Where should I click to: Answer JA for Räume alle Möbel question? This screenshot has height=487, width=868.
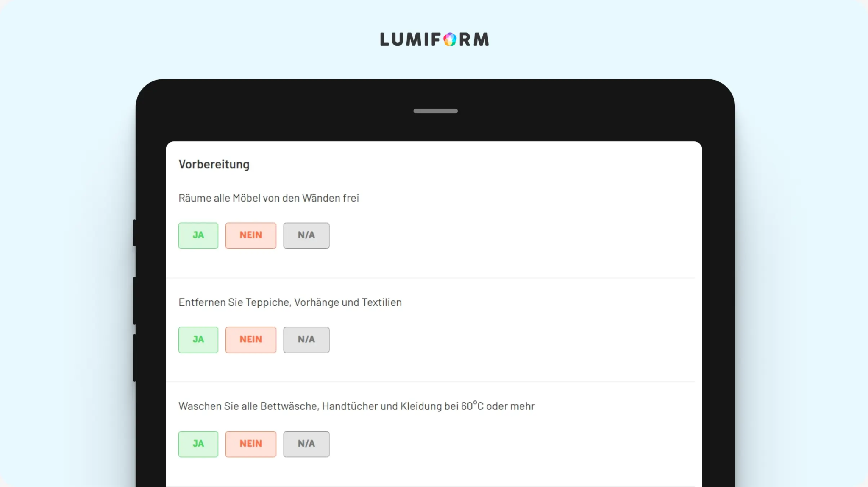[x=198, y=235]
